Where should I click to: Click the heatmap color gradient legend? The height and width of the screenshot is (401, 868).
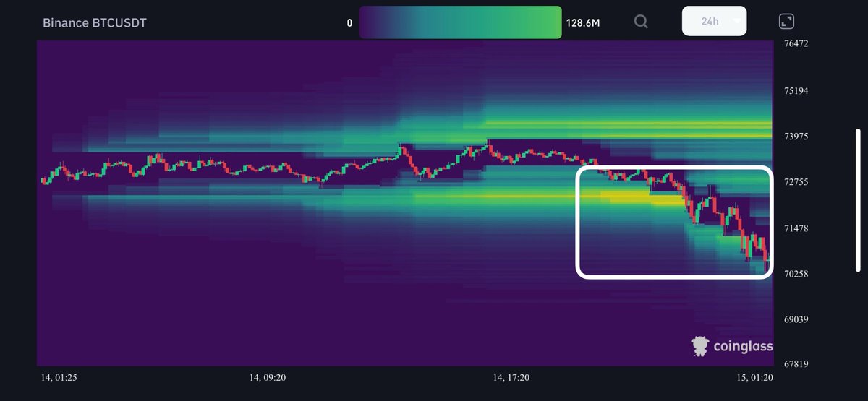tap(460, 22)
